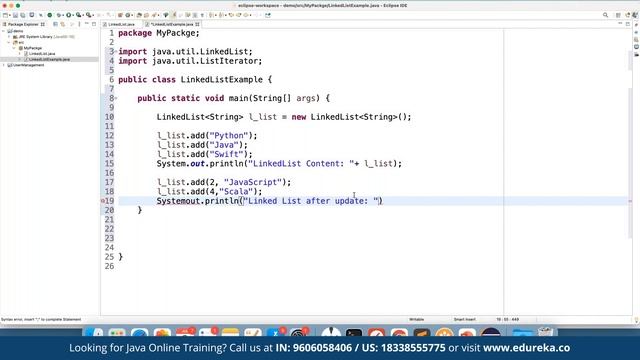The width and height of the screenshot is (640, 360).
Task: Click the Save All toolbar icon
Action: (22, 15)
